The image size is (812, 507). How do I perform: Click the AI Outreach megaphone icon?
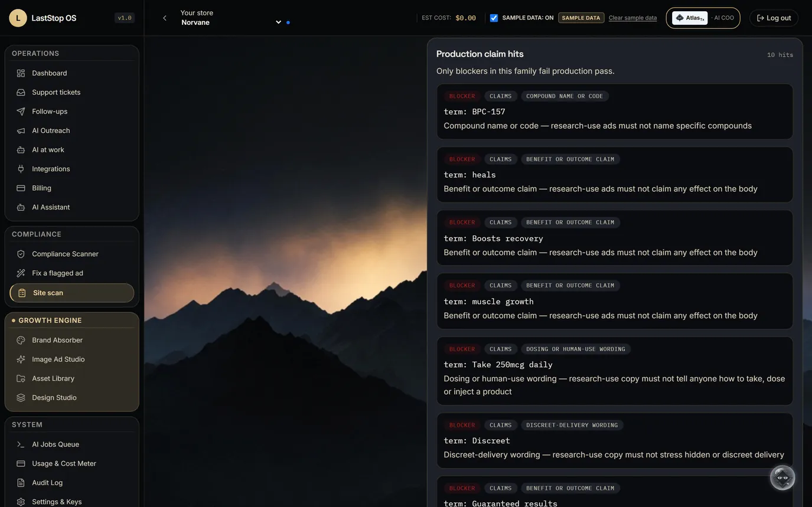coord(21,130)
